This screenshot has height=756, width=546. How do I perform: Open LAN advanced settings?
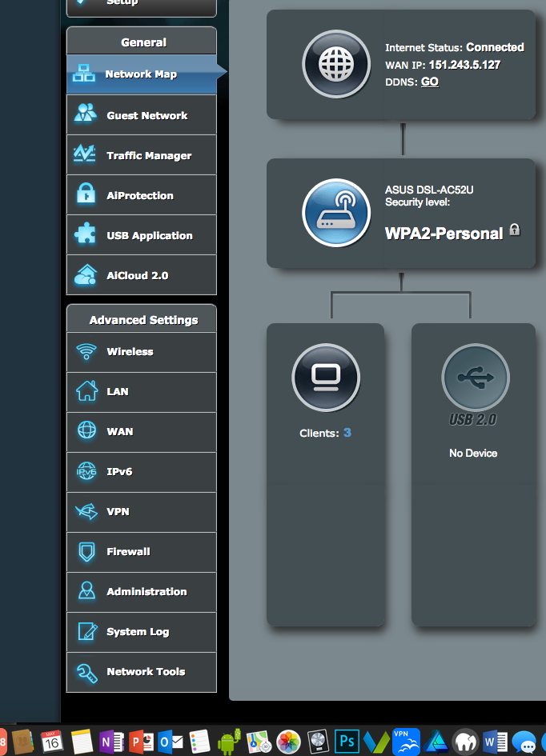(x=142, y=392)
